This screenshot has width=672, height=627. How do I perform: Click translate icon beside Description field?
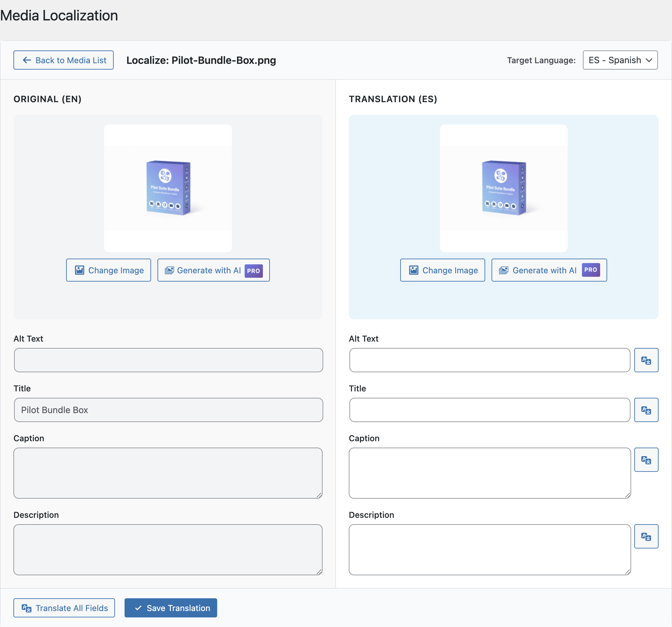tap(646, 536)
